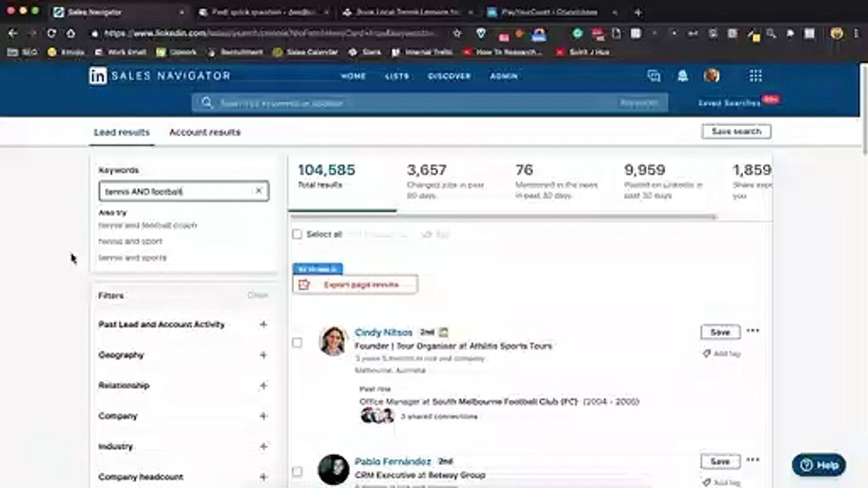Check the Select all checkbox
Image resolution: width=868 pixels, height=488 pixels.
point(296,234)
